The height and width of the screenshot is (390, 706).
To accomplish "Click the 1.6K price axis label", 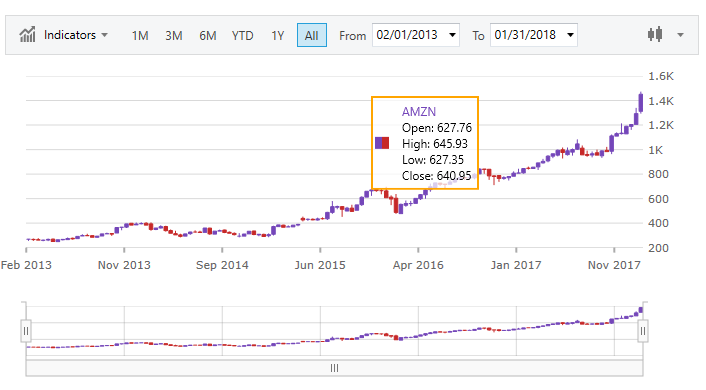I will coord(661,76).
